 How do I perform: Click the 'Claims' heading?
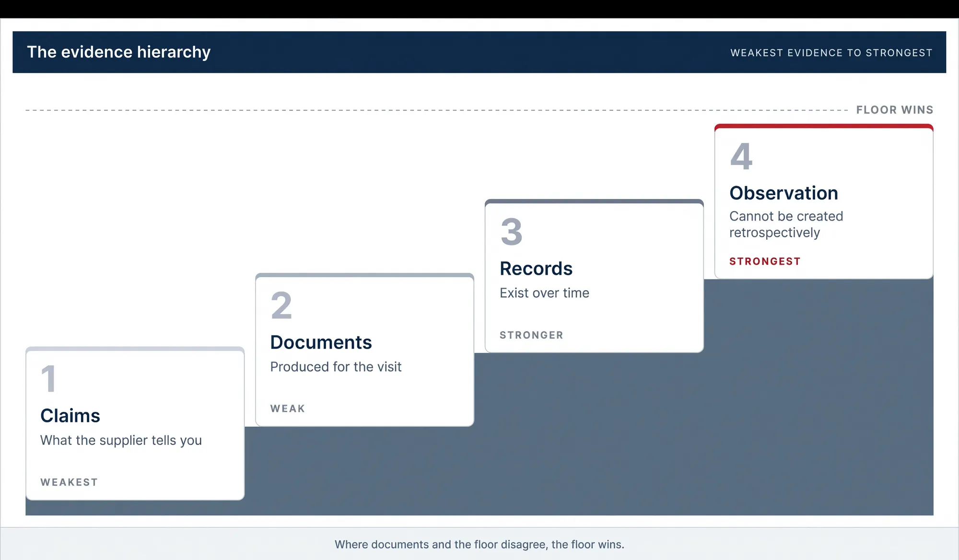pyautogui.click(x=70, y=416)
